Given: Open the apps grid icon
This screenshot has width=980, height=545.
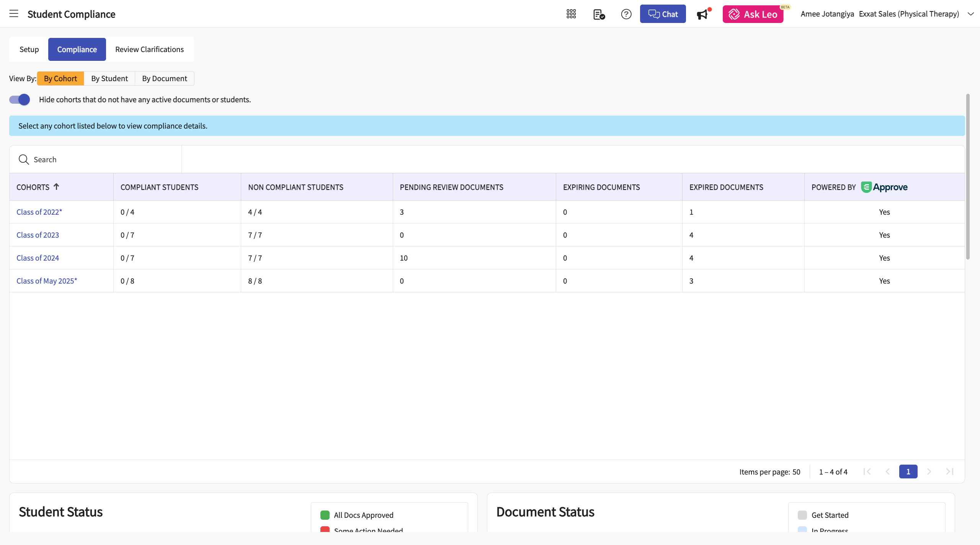Looking at the screenshot, I should (571, 14).
